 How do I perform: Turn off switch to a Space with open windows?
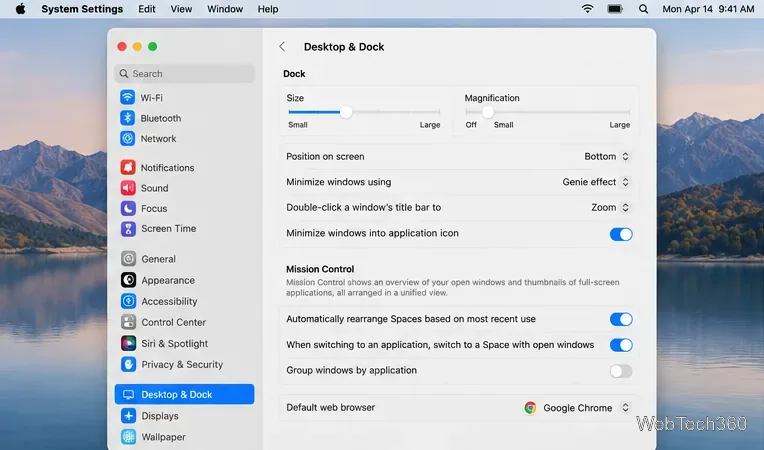tap(621, 345)
